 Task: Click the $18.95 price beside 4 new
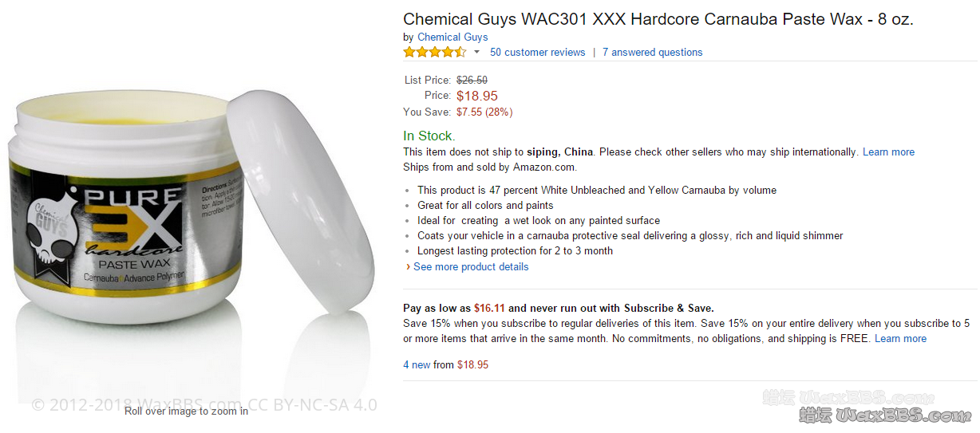point(472,365)
